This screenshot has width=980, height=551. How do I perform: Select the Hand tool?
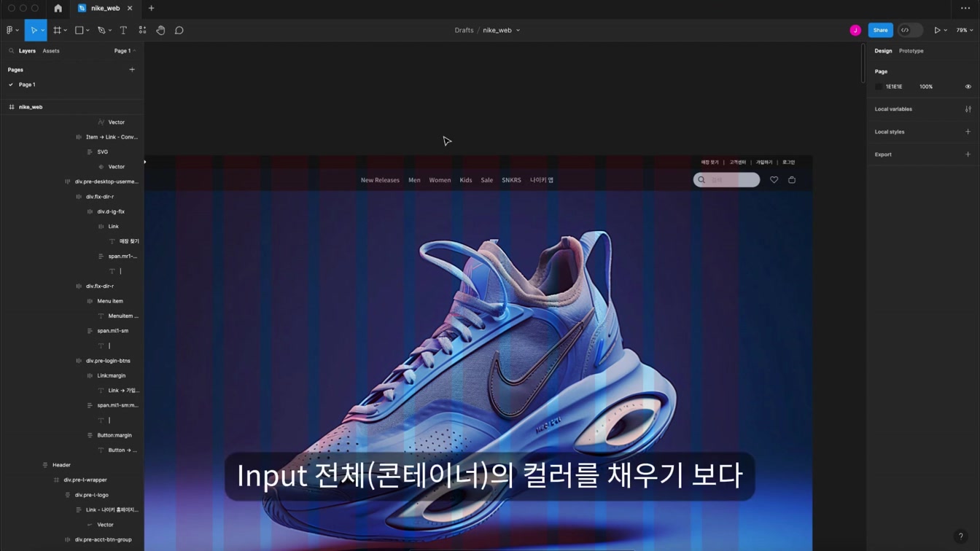[160, 31]
